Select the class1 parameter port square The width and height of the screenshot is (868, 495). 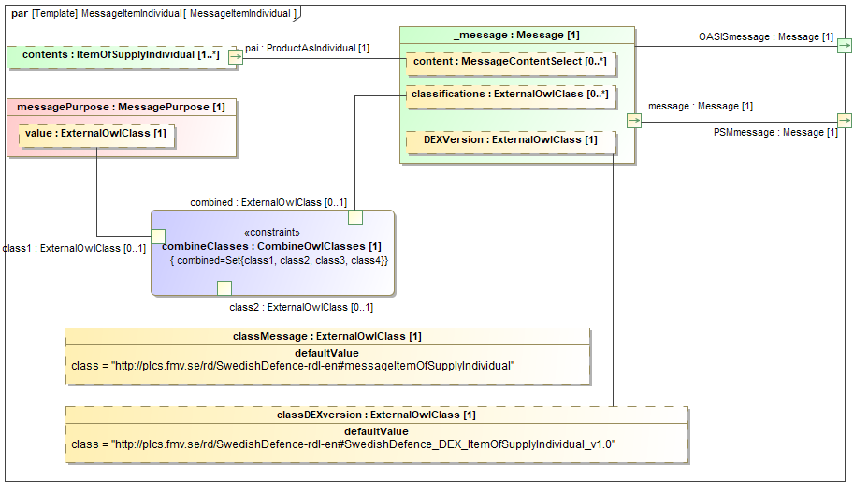158,236
